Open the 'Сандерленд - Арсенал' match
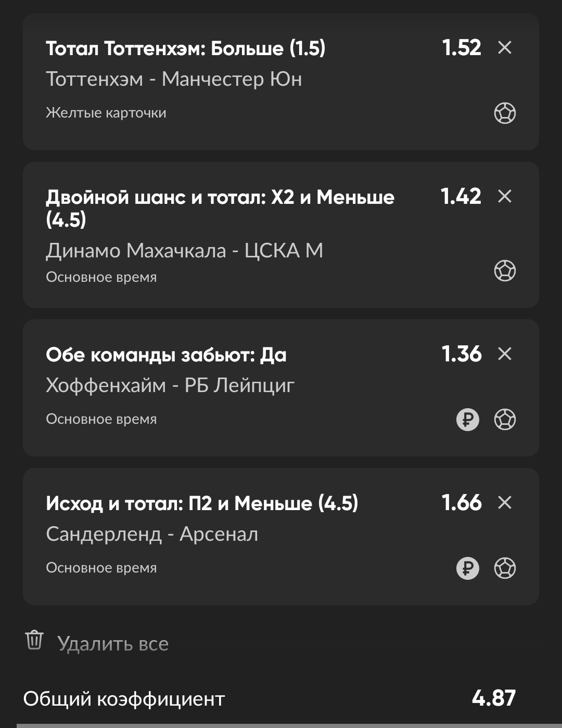This screenshot has width=562, height=728. click(152, 534)
